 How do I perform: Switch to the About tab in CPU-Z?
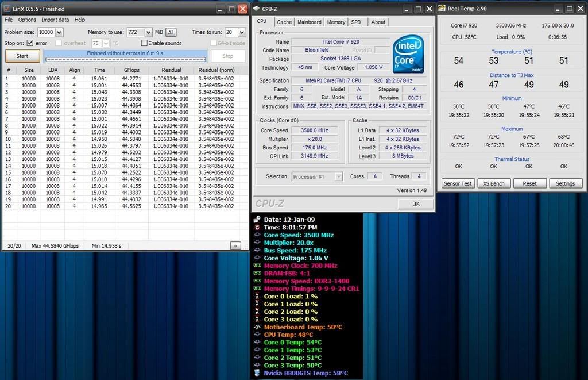378,22
